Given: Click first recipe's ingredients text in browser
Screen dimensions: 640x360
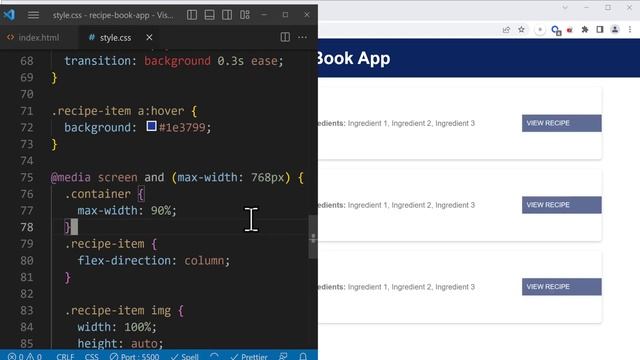Looking at the screenshot, I should [396, 123].
